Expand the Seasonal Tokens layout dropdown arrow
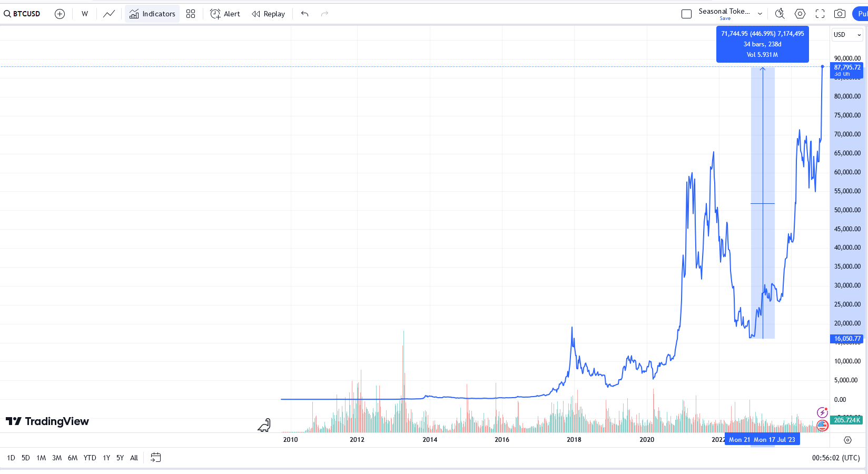 coord(760,14)
